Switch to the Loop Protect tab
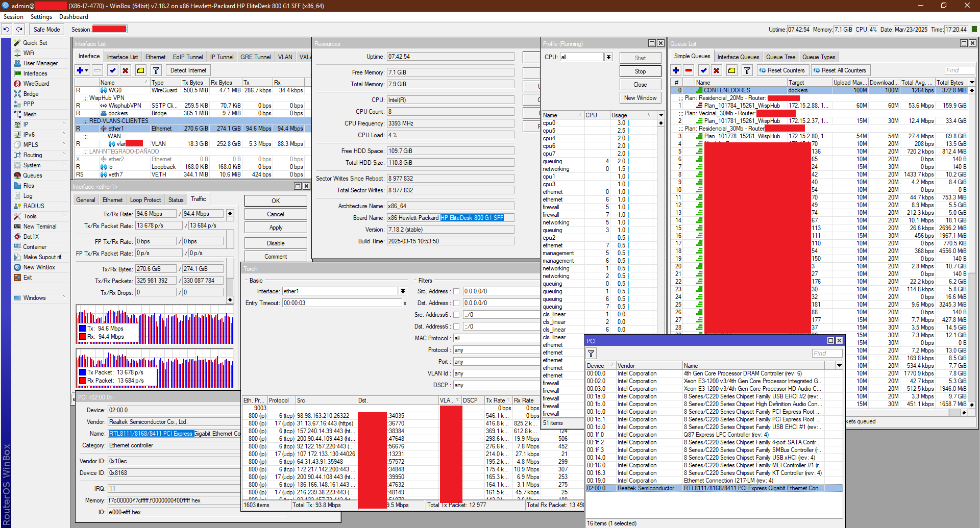Screen dimensions: 980x528 click(x=145, y=200)
